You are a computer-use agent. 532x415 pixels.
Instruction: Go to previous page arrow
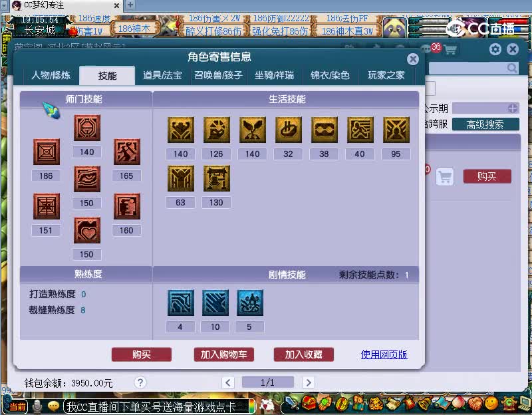pos(228,383)
